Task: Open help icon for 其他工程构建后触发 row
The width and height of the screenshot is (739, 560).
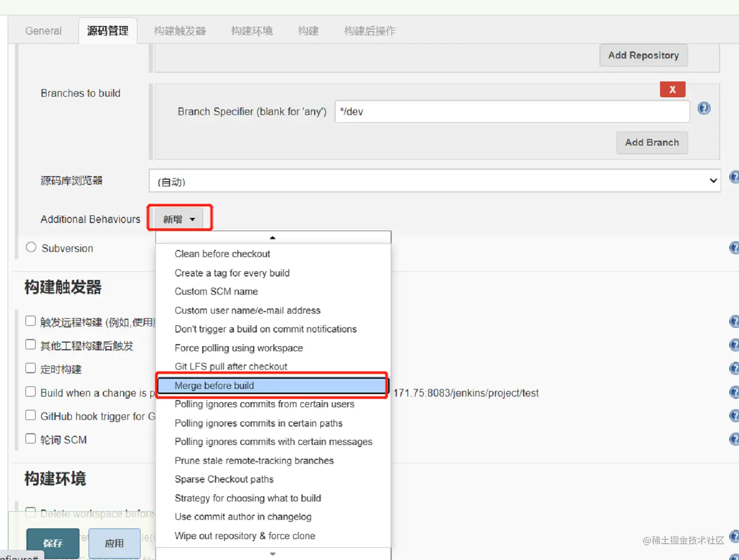Action: click(734, 345)
